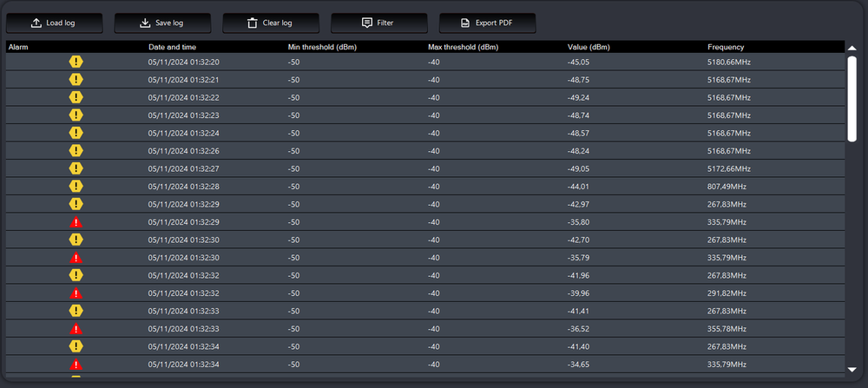Export the log as PDF
The width and height of the screenshot is (868, 388).
pos(486,23)
